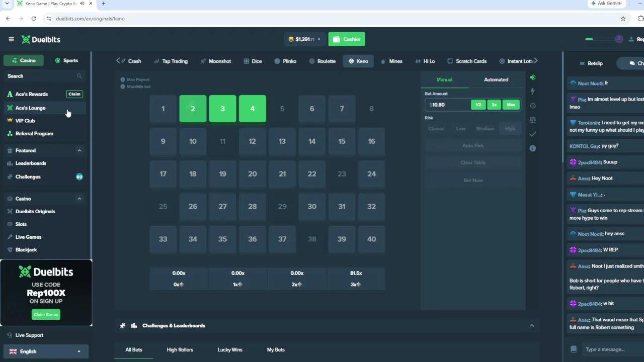644x362 pixels.
Task: Show the High Rollers bets tab
Action: point(180,350)
